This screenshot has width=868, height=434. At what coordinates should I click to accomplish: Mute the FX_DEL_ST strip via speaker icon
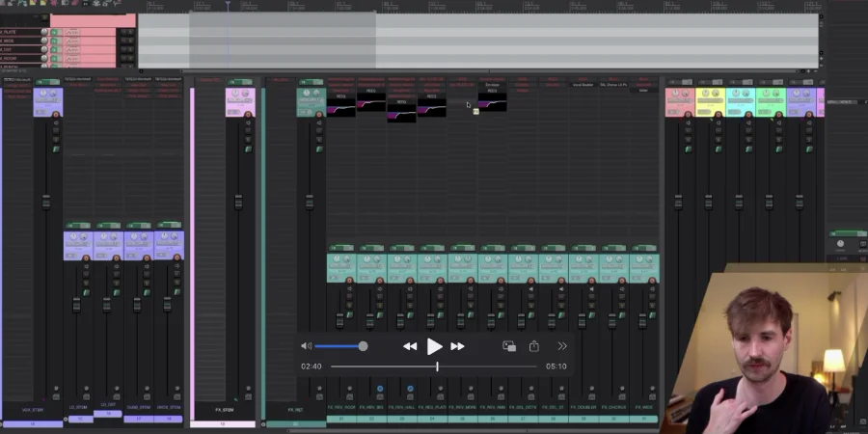(x=561, y=289)
